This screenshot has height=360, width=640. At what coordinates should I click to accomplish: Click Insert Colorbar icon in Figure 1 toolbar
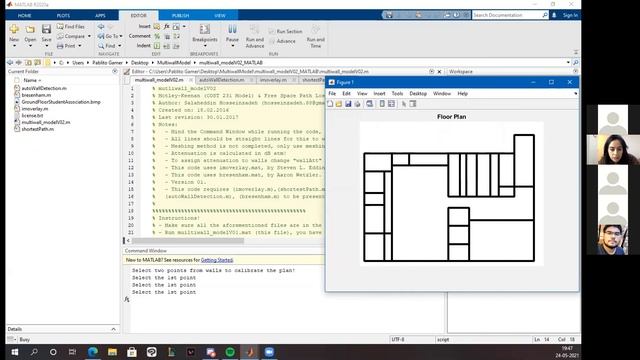coord(382,104)
